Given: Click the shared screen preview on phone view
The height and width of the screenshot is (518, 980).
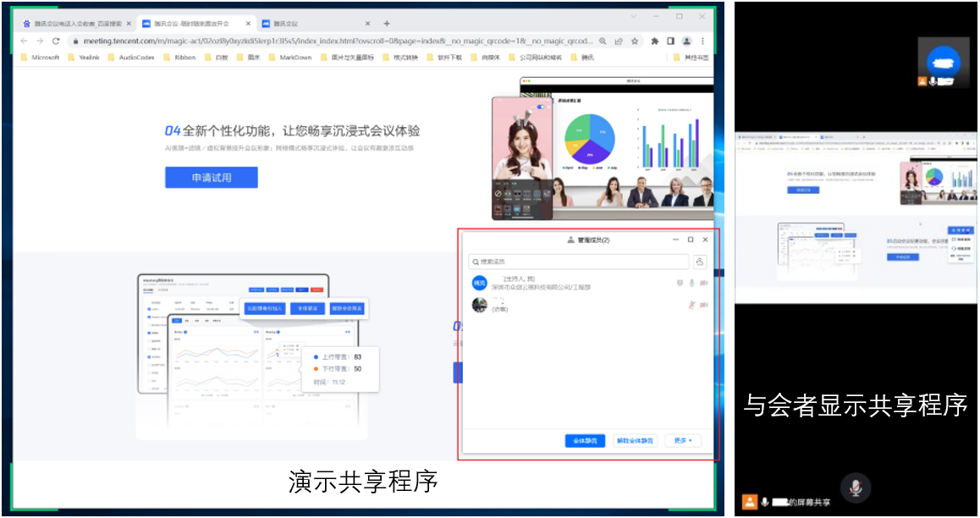Looking at the screenshot, I should tap(856, 218).
